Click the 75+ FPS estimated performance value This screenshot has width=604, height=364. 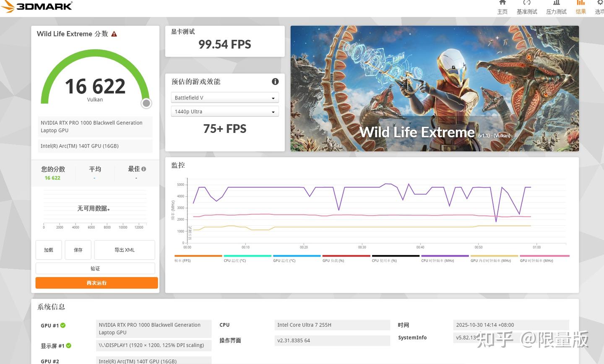pos(225,129)
